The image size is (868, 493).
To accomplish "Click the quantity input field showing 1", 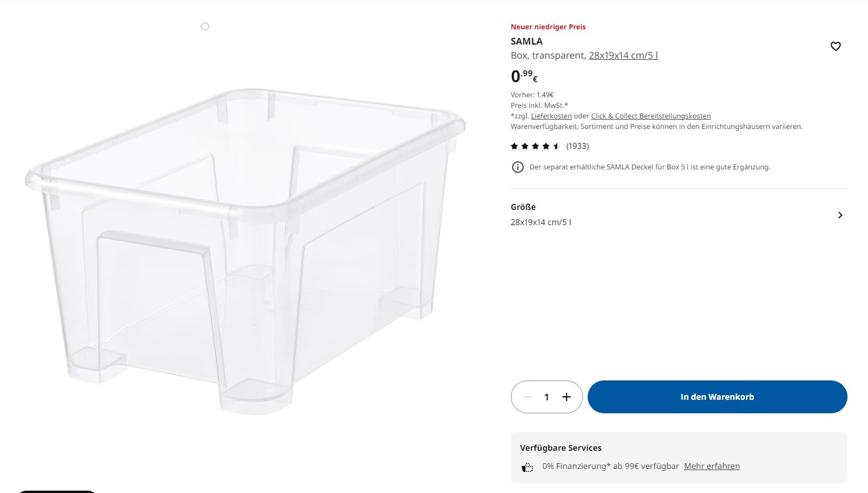I will (x=546, y=397).
